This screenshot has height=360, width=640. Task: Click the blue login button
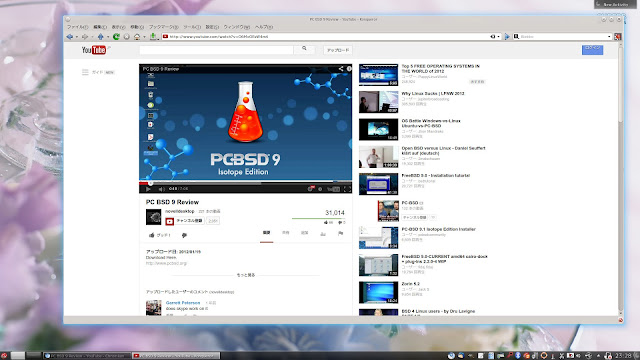pyautogui.click(x=592, y=49)
